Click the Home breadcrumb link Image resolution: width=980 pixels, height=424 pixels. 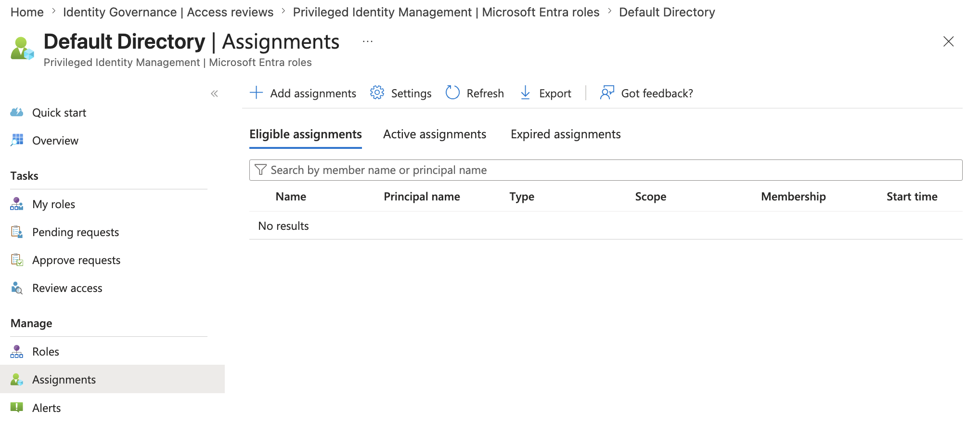[x=27, y=12]
